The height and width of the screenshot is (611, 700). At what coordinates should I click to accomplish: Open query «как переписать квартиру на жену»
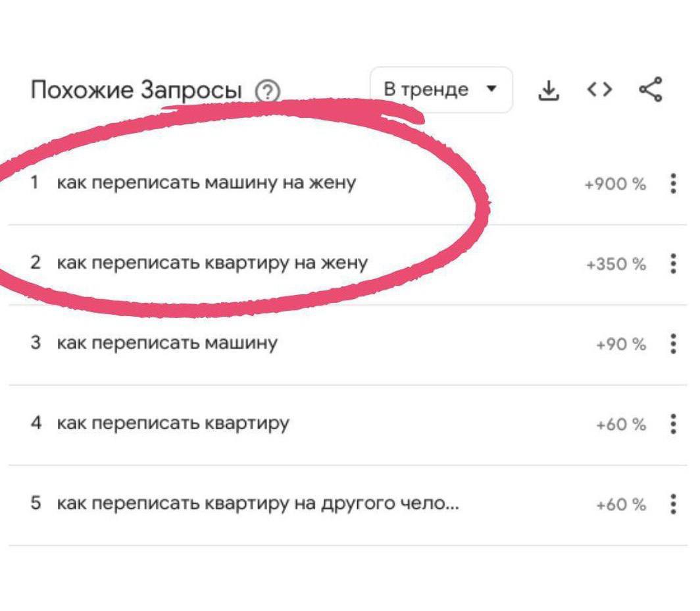coord(212,263)
